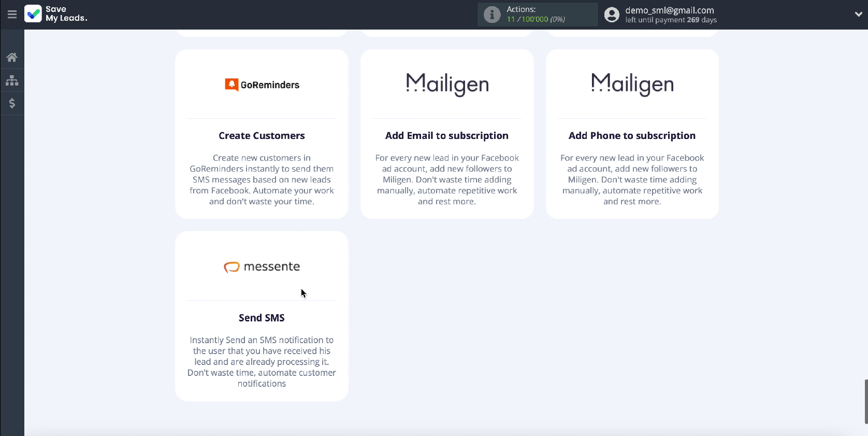Open the connections sitemap sidebar icon
Screen dimensions: 868x436
tap(12, 80)
